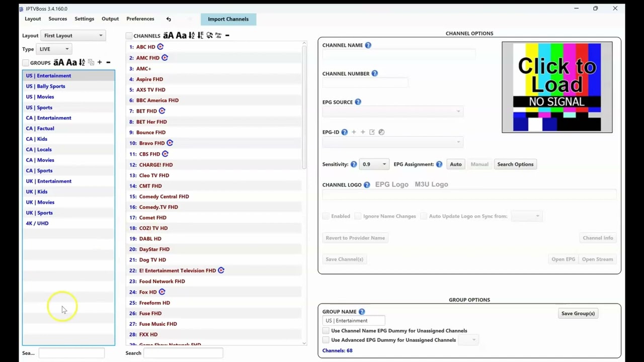Click the Prefix icon in Channels toolbar

point(218,35)
